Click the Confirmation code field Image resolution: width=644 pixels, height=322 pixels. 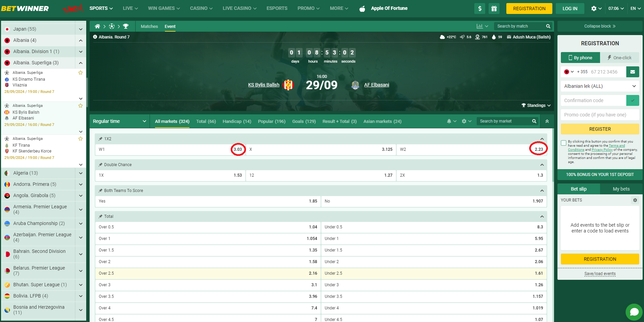[594, 100]
